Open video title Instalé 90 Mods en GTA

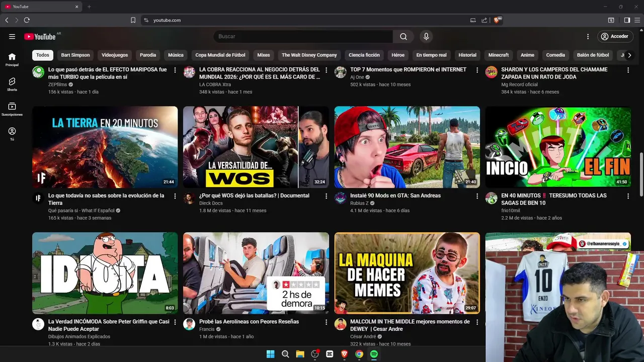pos(395,196)
